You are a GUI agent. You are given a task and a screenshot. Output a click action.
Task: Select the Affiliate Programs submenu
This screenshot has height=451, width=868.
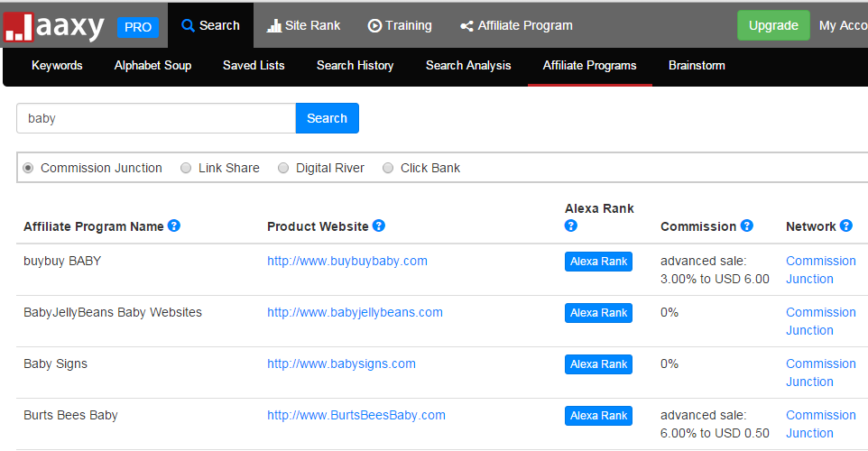(x=589, y=65)
